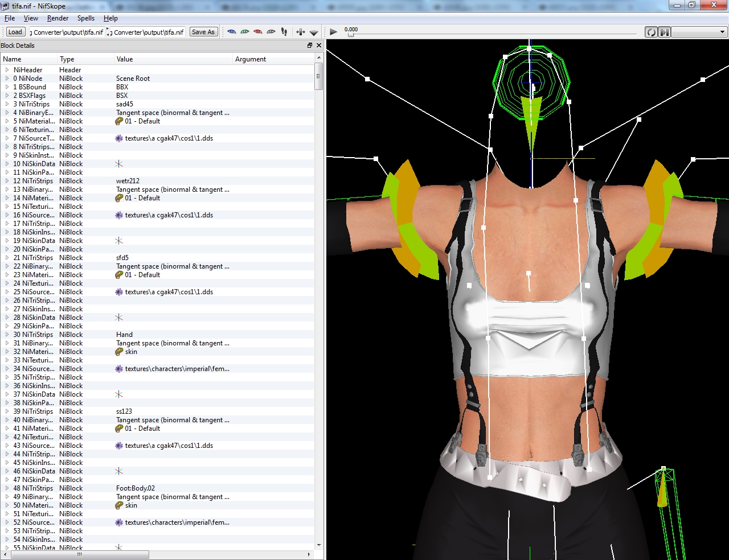Click the flip view arrows icon
Viewport: 729px width, 560px height.
(x=301, y=32)
